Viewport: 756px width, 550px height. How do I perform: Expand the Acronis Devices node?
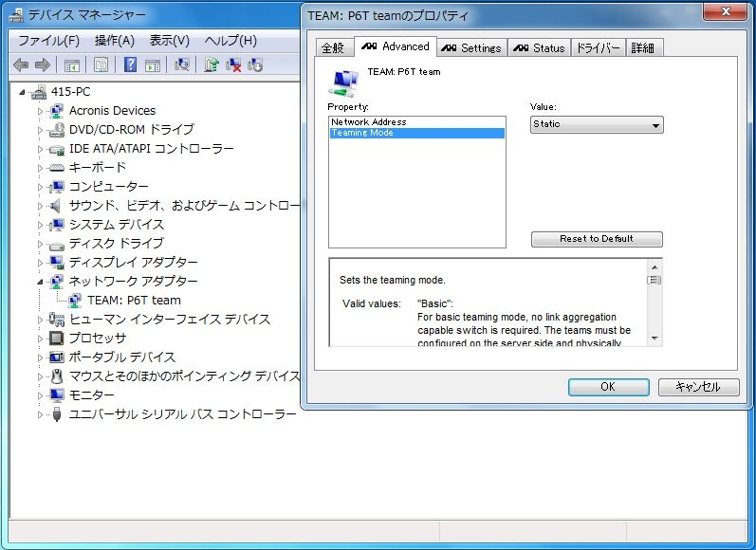coord(40,111)
